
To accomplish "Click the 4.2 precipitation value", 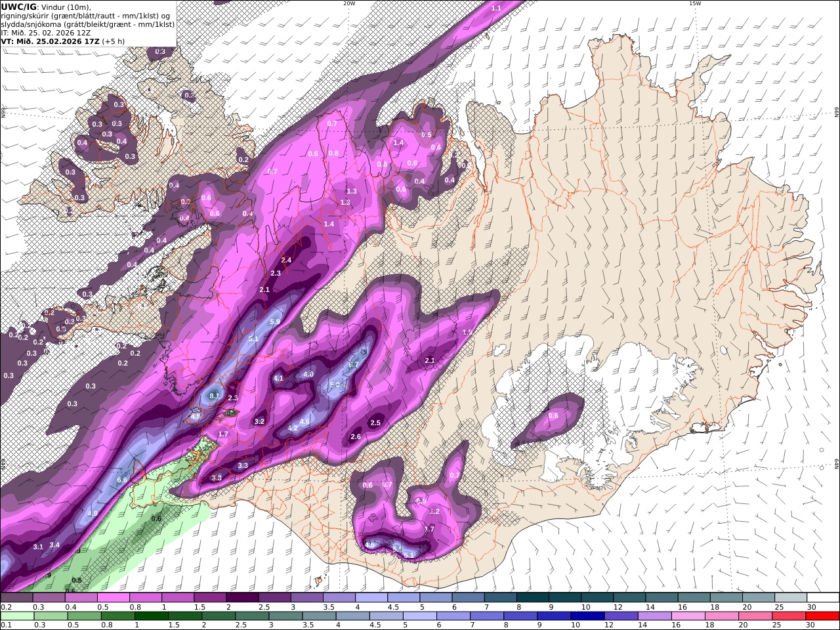I will coord(293,428).
